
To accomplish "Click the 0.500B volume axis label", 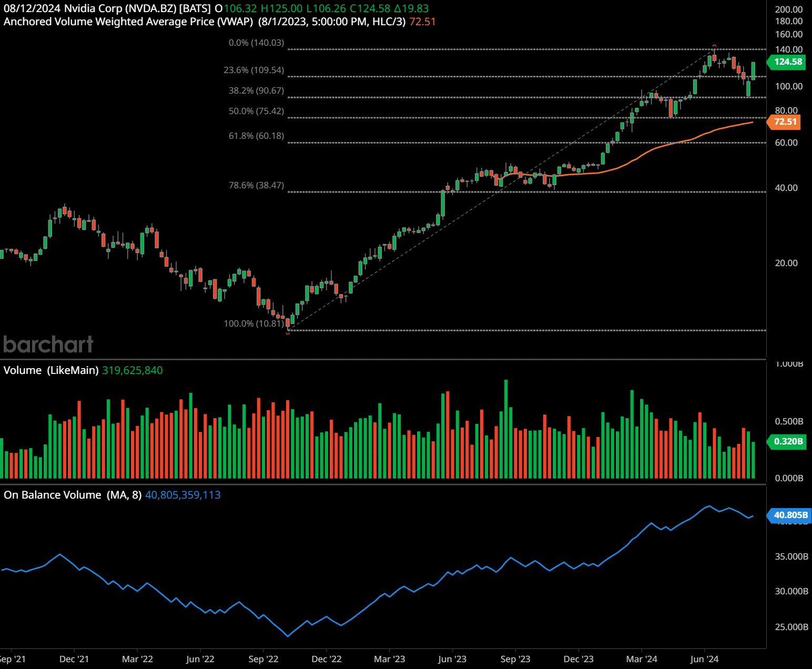I will click(x=789, y=421).
